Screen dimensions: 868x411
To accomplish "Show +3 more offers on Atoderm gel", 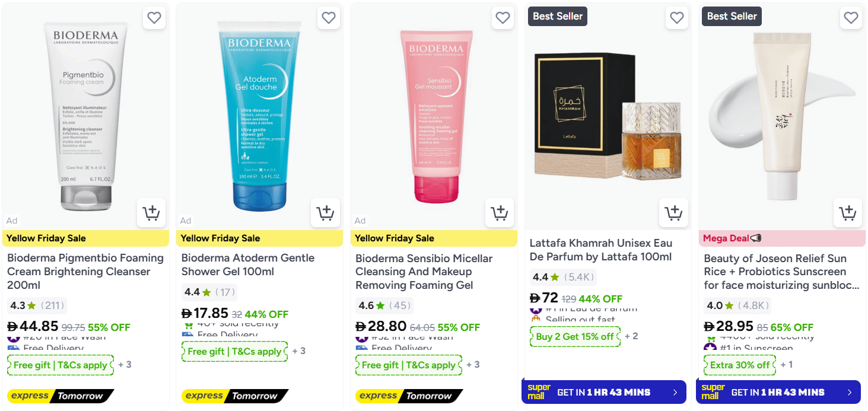I will pos(299,351).
